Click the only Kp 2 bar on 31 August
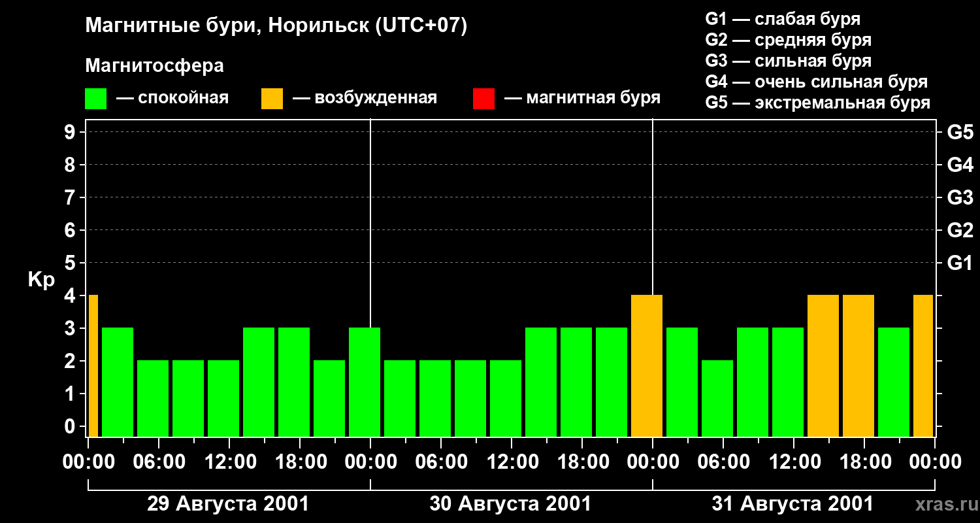980x523 pixels. [717, 399]
